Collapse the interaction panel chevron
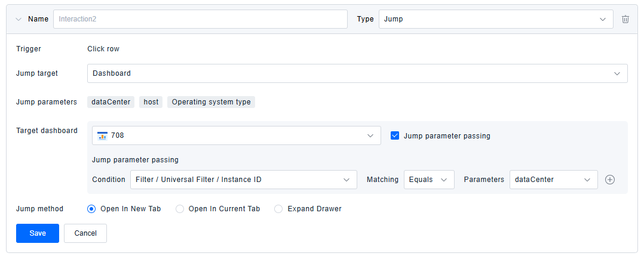 click(19, 19)
